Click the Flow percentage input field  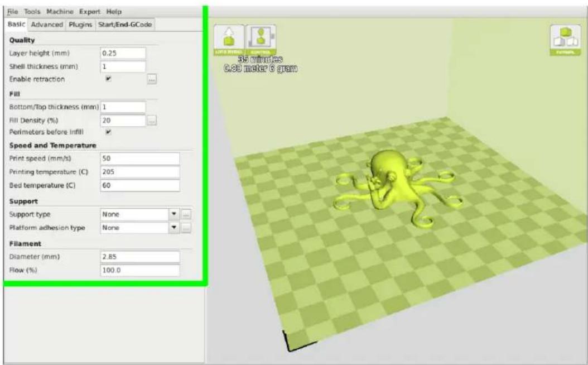(140, 271)
